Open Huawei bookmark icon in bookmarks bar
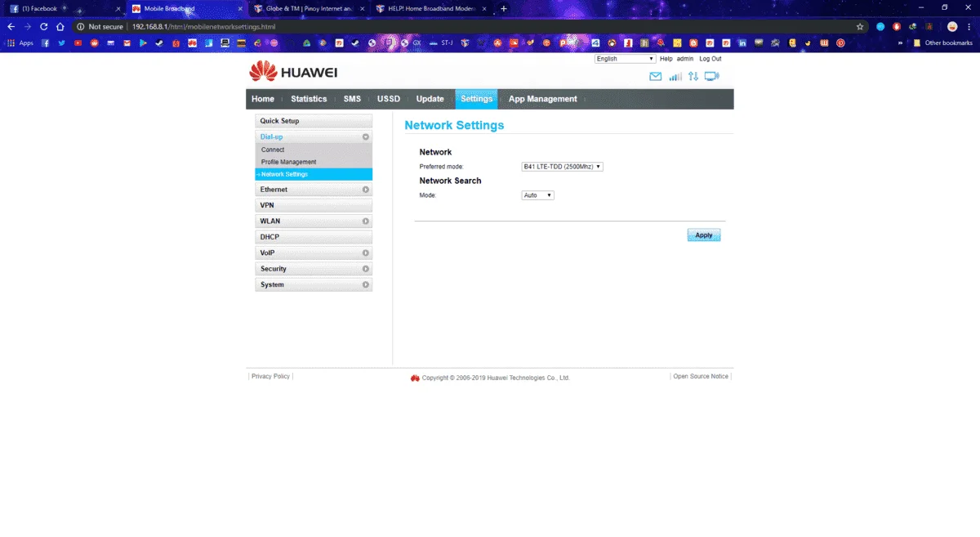The height and width of the screenshot is (537, 980). pyautogui.click(x=192, y=43)
